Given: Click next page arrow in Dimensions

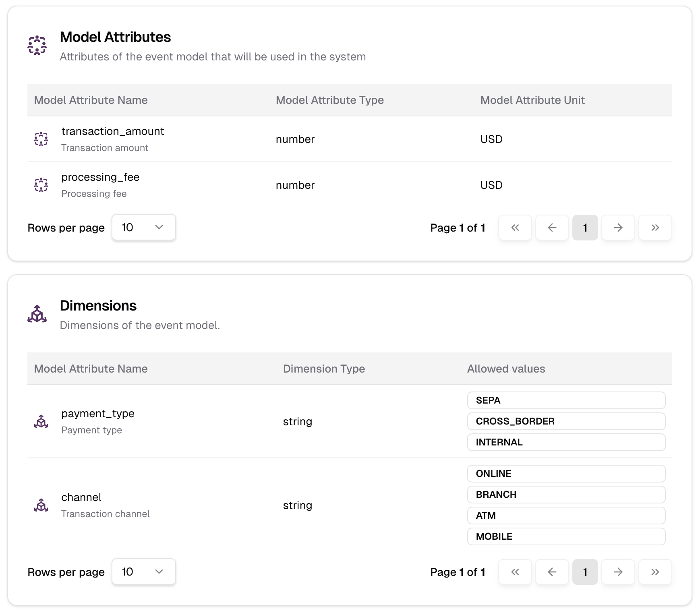Looking at the screenshot, I should pos(618,572).
